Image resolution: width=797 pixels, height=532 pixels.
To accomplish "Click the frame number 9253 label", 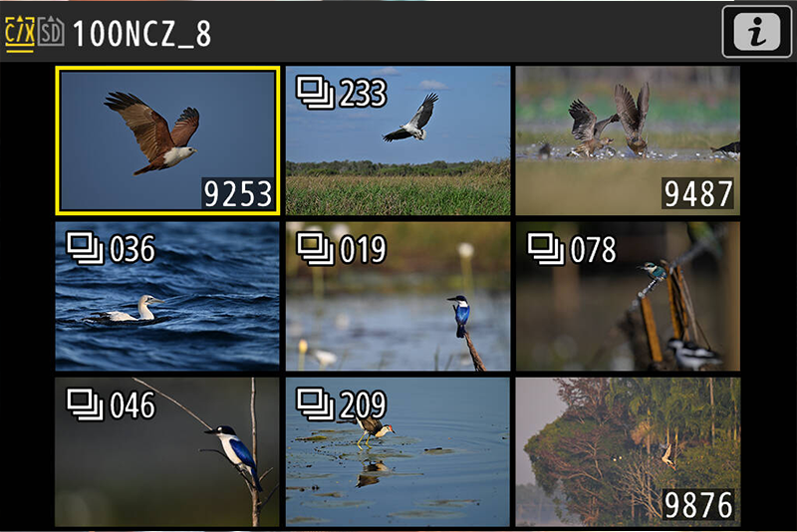I will coord(238,193).
